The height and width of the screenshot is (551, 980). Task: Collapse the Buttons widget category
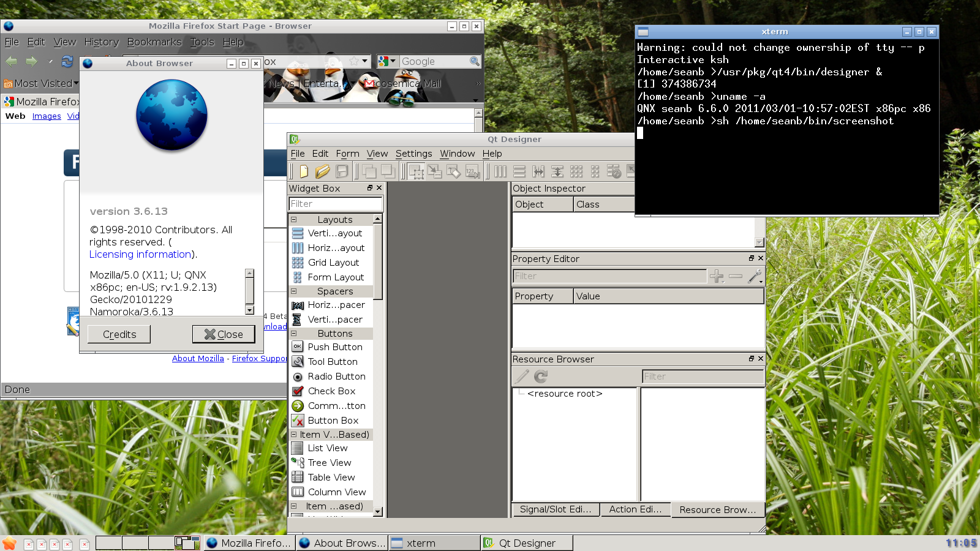294,334
